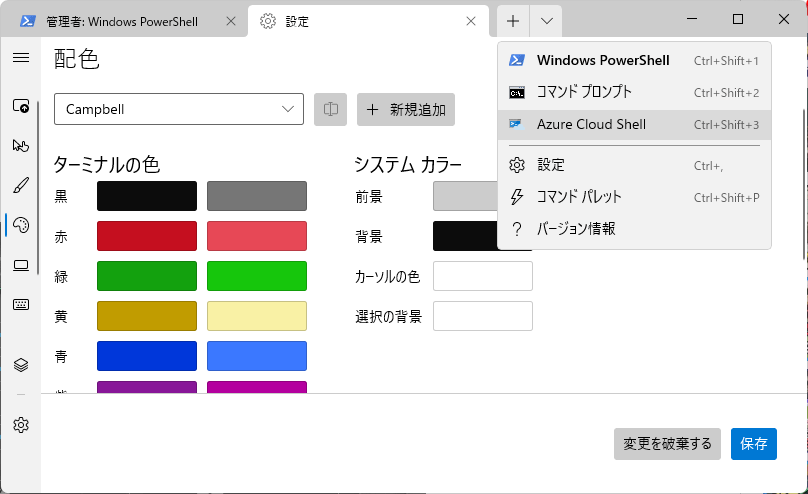Click the new tab plus button
The image size is (808, 494).
pyautogui.click(x=513, y=21)
